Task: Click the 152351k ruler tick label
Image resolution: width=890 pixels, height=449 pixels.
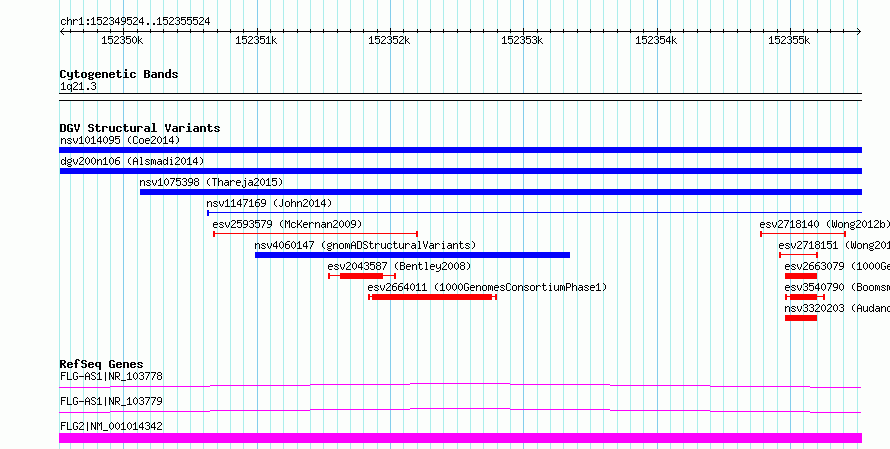Action: [256, 40]
